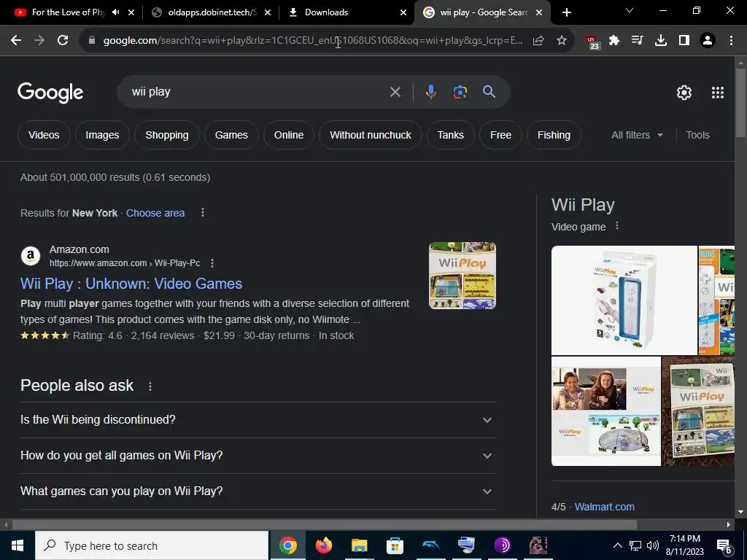The width and height of the screenshot is (747, 560).
Task: Select the Games filter chip
Action: pos(231,135)
